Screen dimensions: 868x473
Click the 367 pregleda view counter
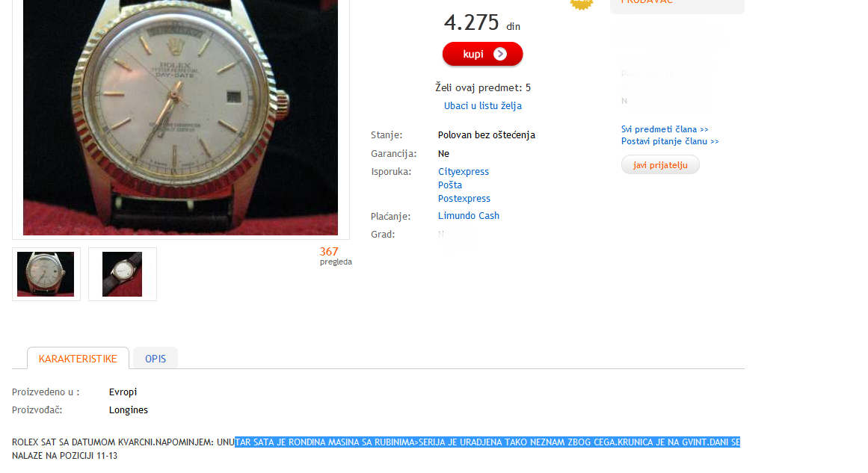click(336, 256)
